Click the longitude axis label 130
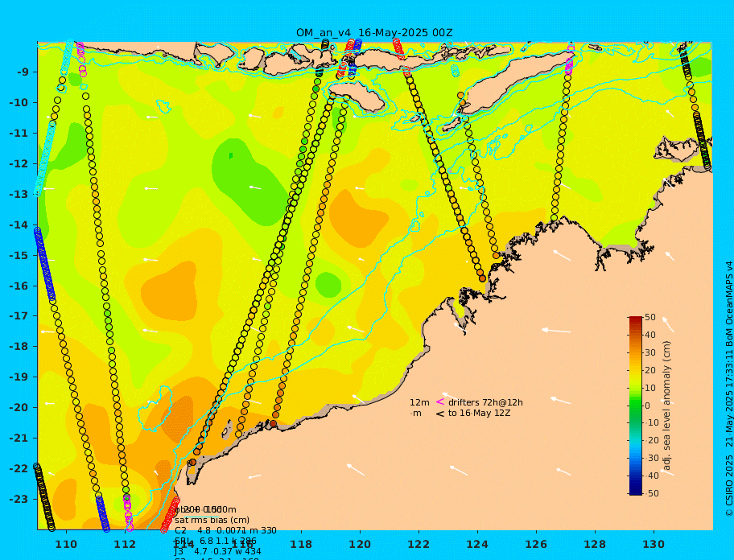 pyautogui.click(x=654, y=545)
